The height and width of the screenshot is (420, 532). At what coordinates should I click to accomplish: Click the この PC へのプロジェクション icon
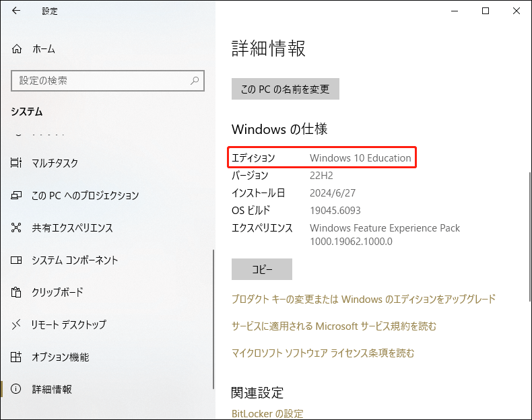pos(16,195)
